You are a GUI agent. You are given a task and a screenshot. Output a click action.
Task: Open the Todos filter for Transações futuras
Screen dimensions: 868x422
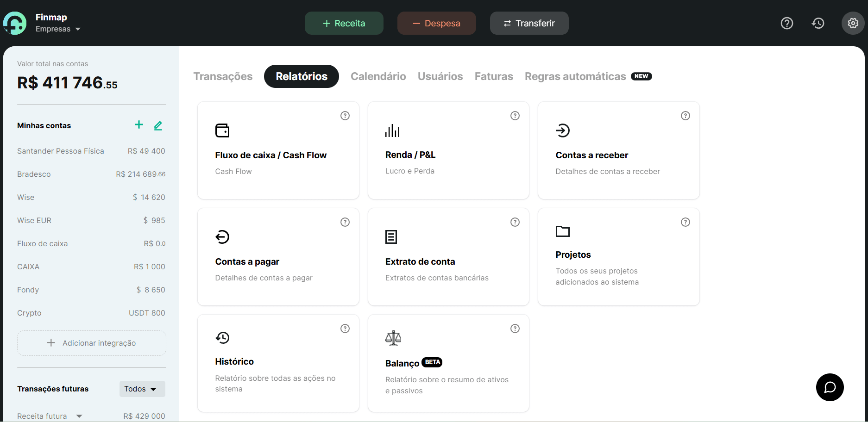point(142,389)
